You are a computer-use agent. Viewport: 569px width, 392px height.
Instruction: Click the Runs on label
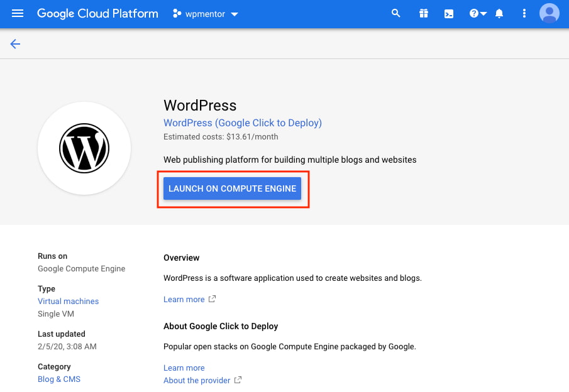point(53,256)
